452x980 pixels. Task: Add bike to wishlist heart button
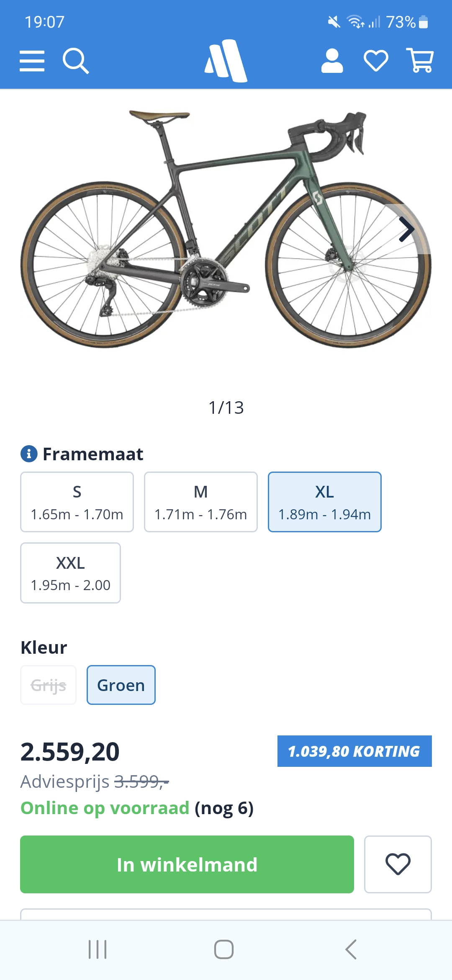point(398,864)
